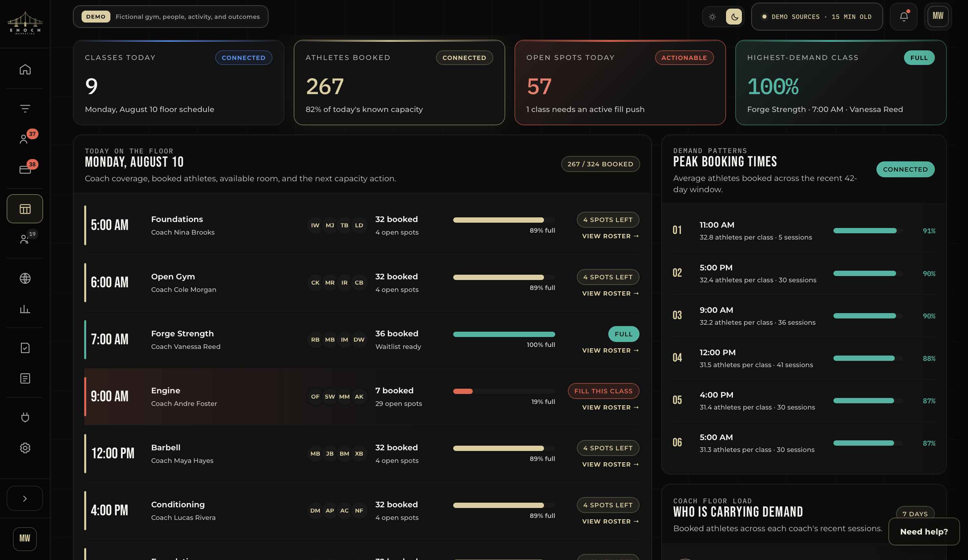Open the notes list sidebar icon
The width and height of the screenshot is (968, 560).
tap(25, 379)
